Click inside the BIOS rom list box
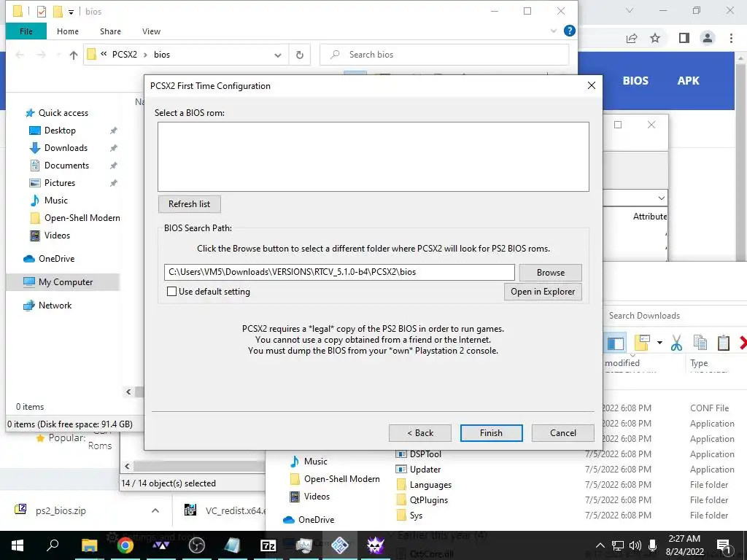The image size is (747, 560). coord(373,157)
